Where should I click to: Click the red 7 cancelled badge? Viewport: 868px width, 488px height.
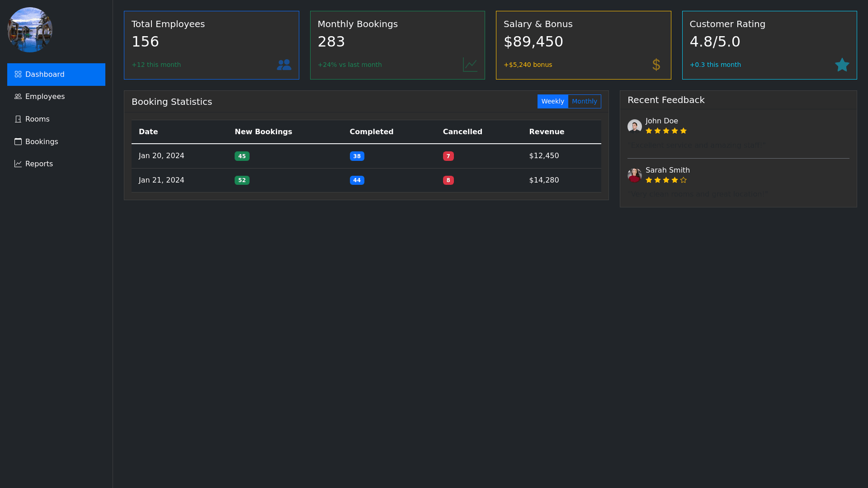(448, 156)
